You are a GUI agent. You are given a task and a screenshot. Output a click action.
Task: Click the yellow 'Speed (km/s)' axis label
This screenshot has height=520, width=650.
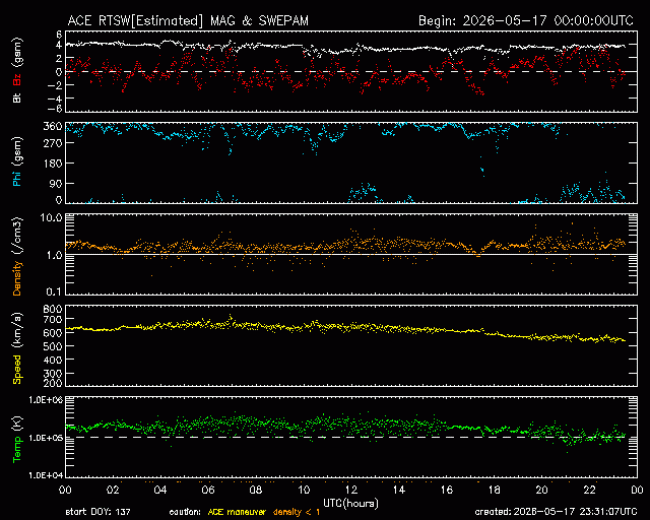17,348
